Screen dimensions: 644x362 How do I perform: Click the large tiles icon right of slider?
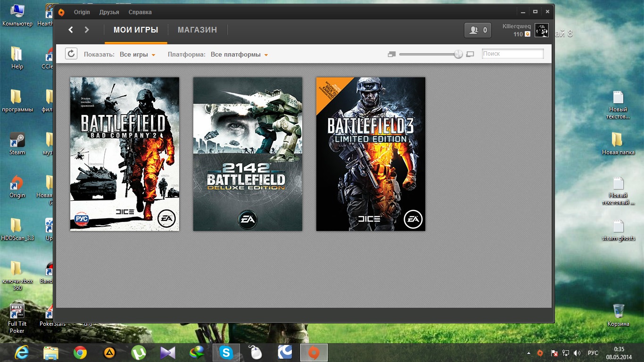[470, 55]
